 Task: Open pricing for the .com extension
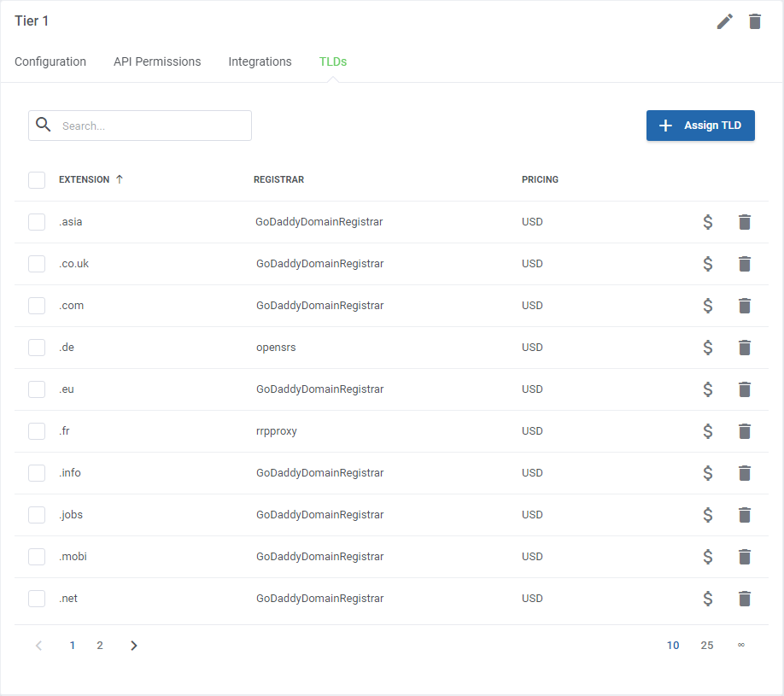(x=707, y=306)
